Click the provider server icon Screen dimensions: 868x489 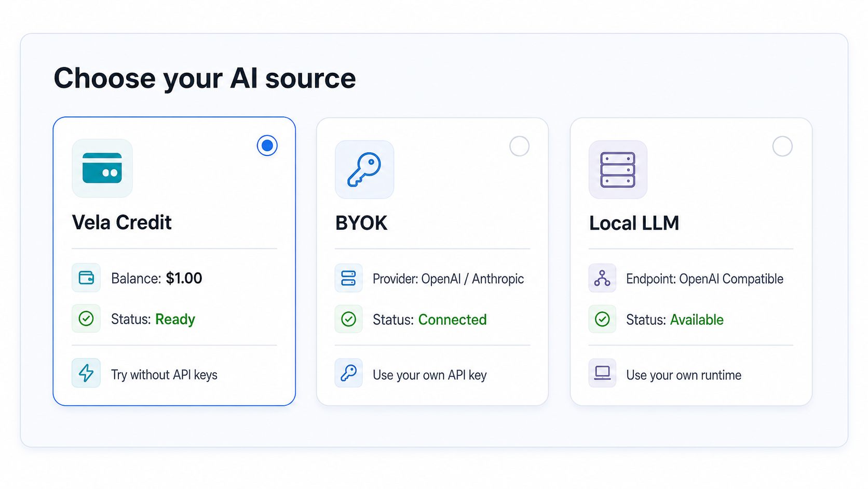[348, 278]
